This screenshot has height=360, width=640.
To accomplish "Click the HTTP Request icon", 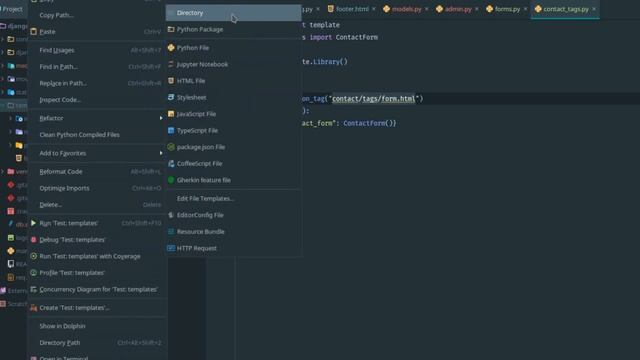I will 171,248.
